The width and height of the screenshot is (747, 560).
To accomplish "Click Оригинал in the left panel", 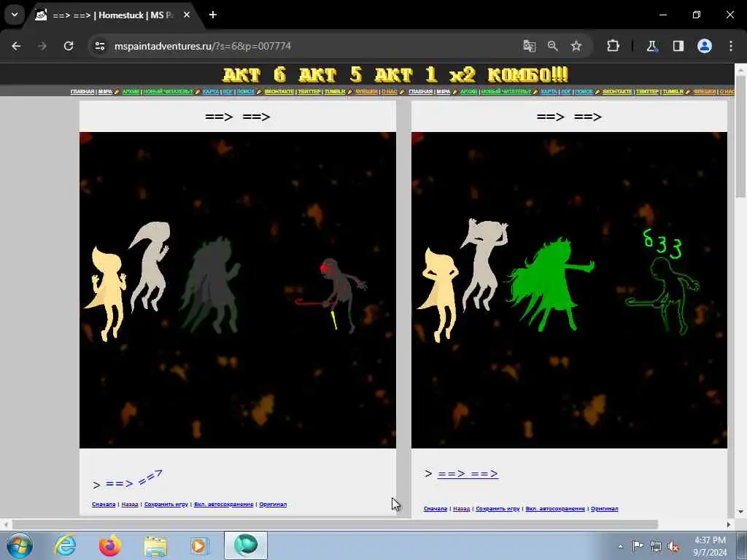I will click(273, 505).
